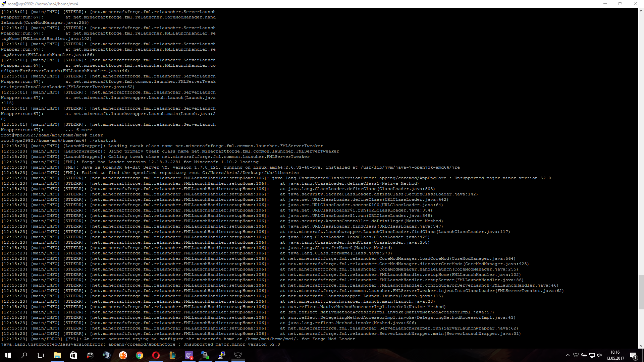
Task: Open the Opera browser taskbar icon
Action: pos(156,355)
